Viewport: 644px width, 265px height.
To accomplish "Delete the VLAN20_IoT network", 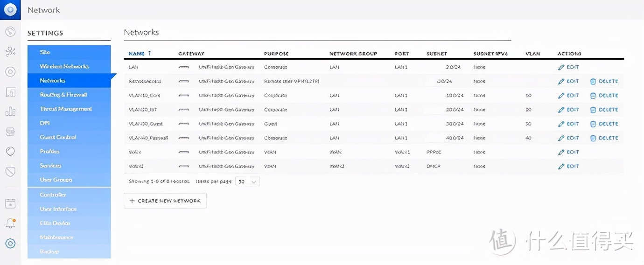I will click(604, 110).
